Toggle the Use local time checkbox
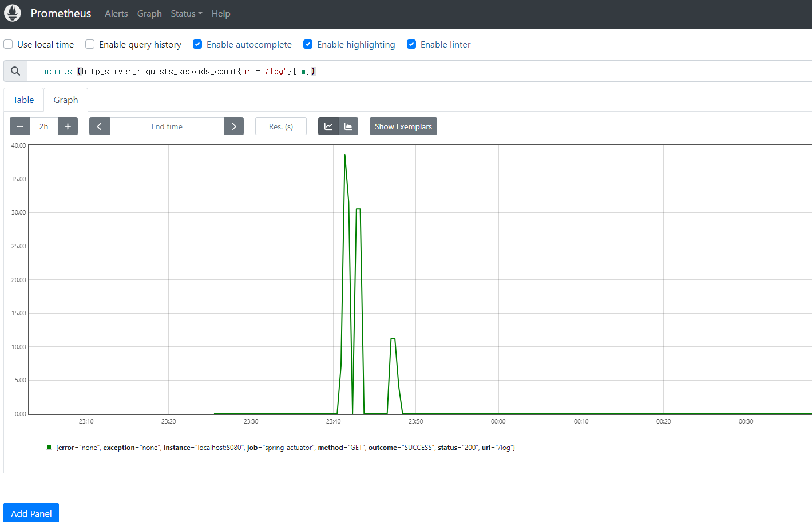 [x=8, y=44]
